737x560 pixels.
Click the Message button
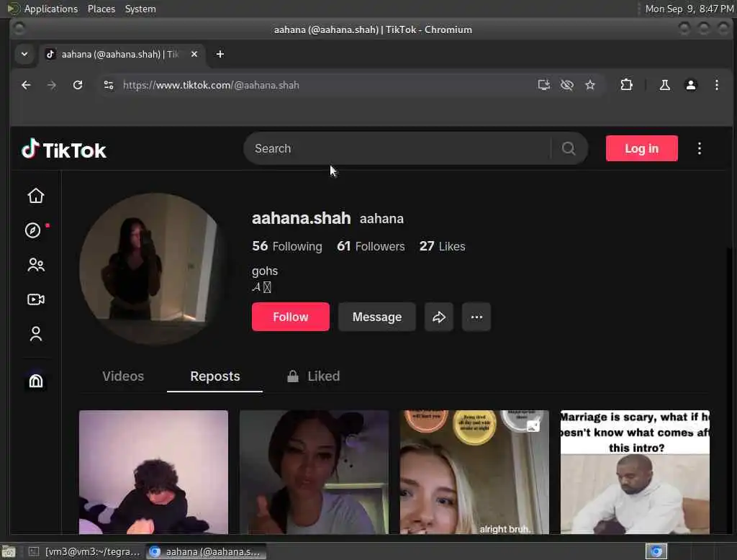pos(377,317)
